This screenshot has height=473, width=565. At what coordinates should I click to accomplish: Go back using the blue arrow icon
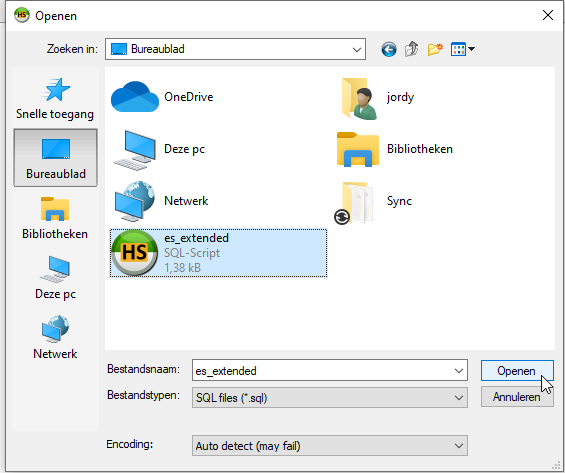pos(388,49)
